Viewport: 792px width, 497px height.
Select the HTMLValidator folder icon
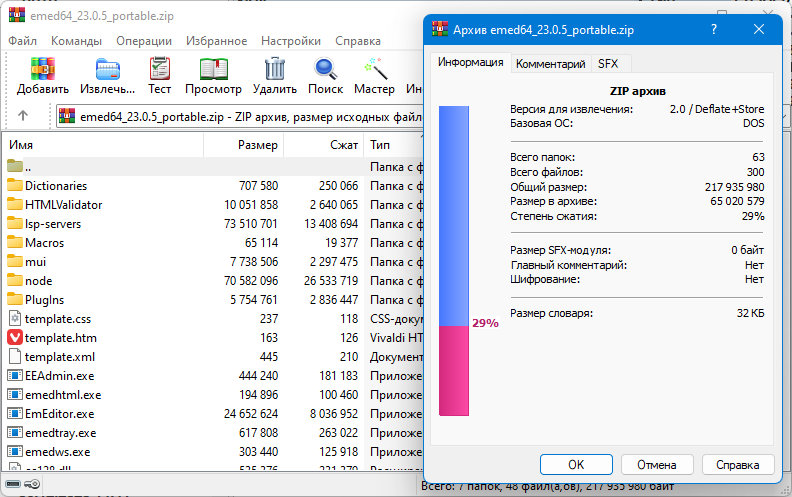[15, 205]
